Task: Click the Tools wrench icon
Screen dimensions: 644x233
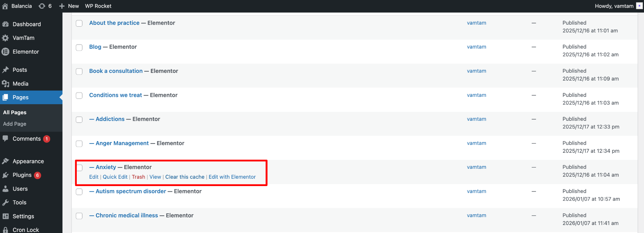Action: tap(5, 202)
